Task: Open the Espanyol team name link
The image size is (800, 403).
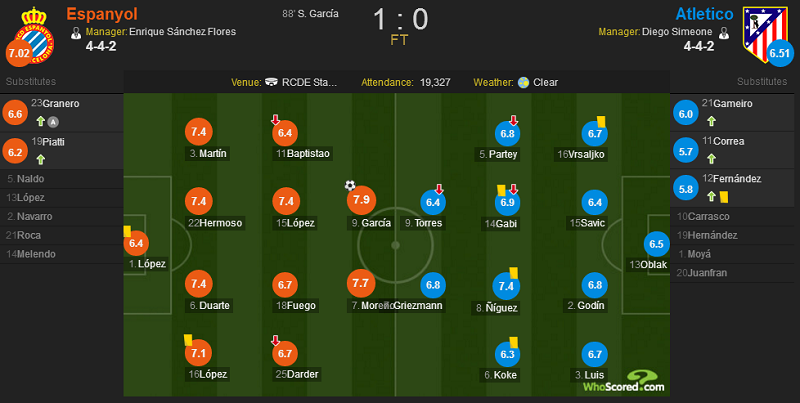Action: (x=102, y=14)
